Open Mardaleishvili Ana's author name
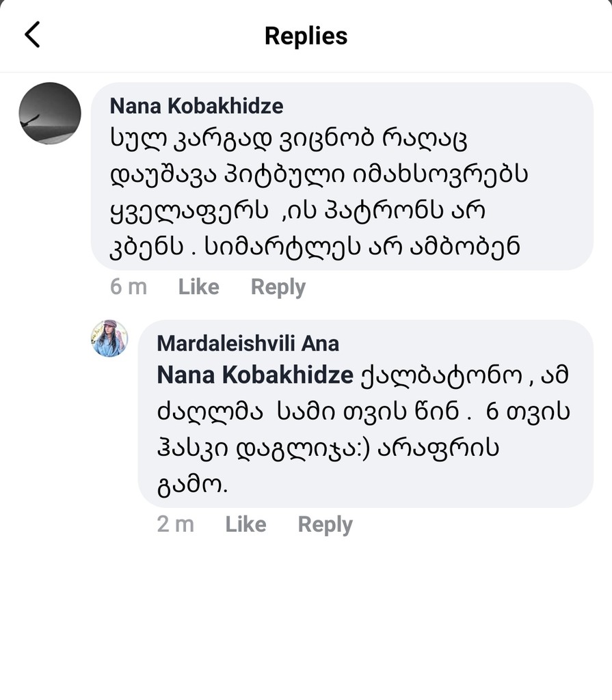 point(248,343)
